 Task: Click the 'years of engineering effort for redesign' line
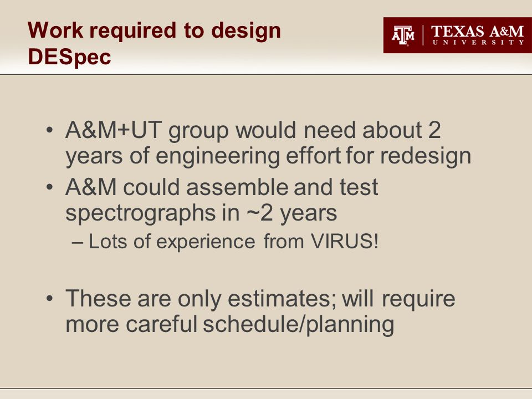pos(268,156)
